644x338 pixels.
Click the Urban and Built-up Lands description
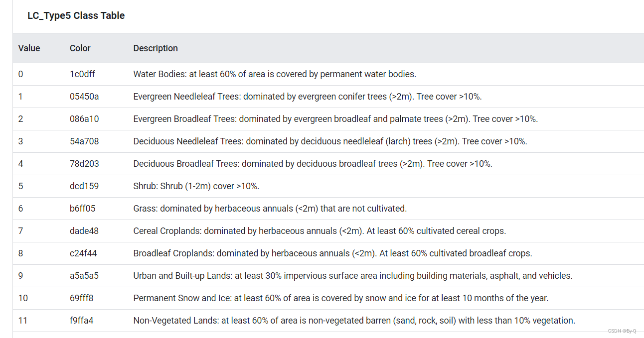pyautogui.click(x=353, y=276)
